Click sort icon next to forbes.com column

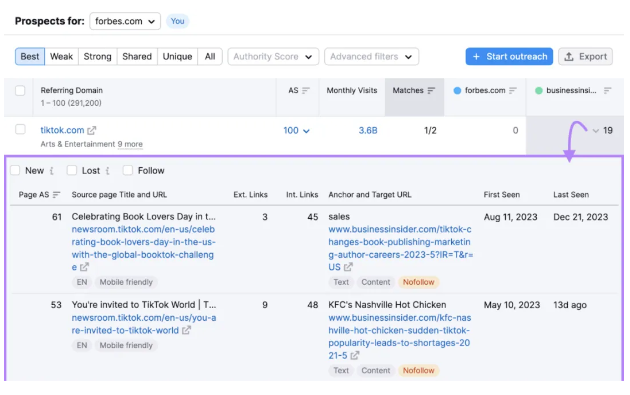[513, 90]
